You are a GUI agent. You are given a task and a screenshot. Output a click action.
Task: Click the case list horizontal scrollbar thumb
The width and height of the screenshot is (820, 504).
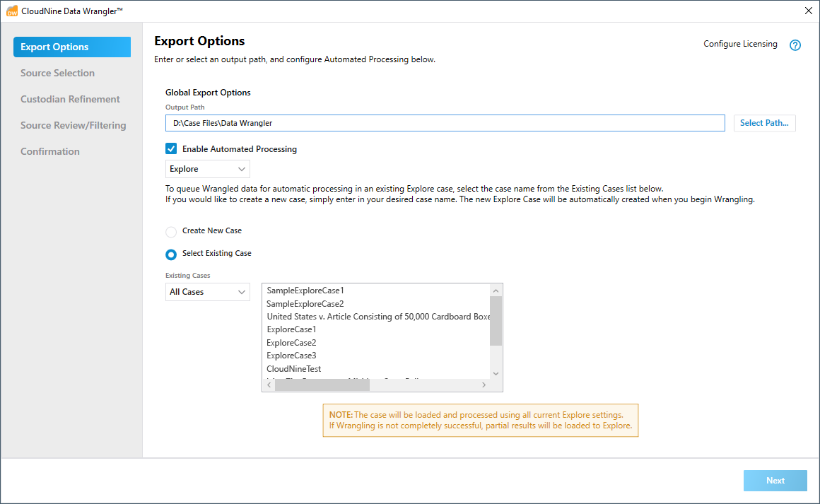[322, 385]
